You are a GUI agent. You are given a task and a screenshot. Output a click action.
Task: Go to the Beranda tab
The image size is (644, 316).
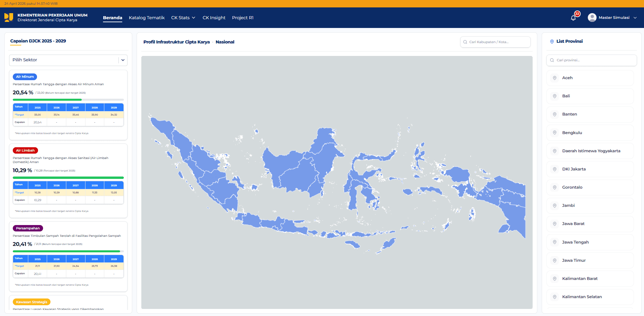tap(112, 18)
